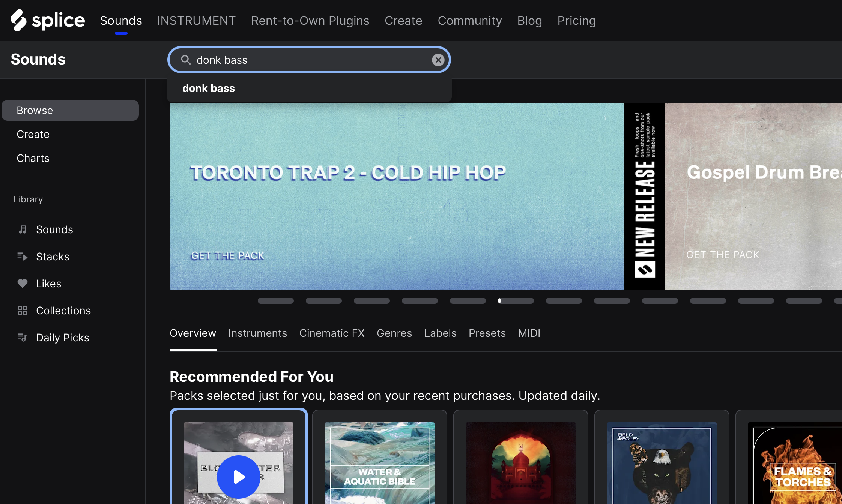The image size is (842, 504).
Task: Open Create in the top navigation
Action: [x=403, y=21]
